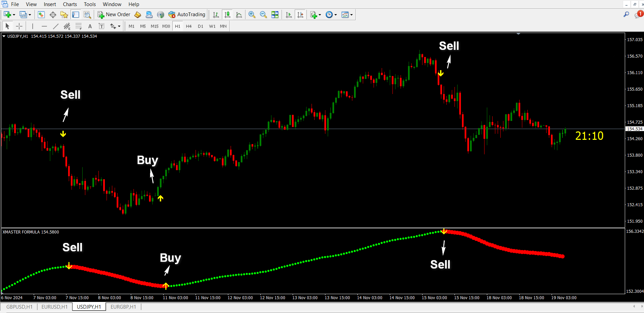The height and width of the screenshot is (313, 644).
Task: Open the File menu
Action: point(15,4)
